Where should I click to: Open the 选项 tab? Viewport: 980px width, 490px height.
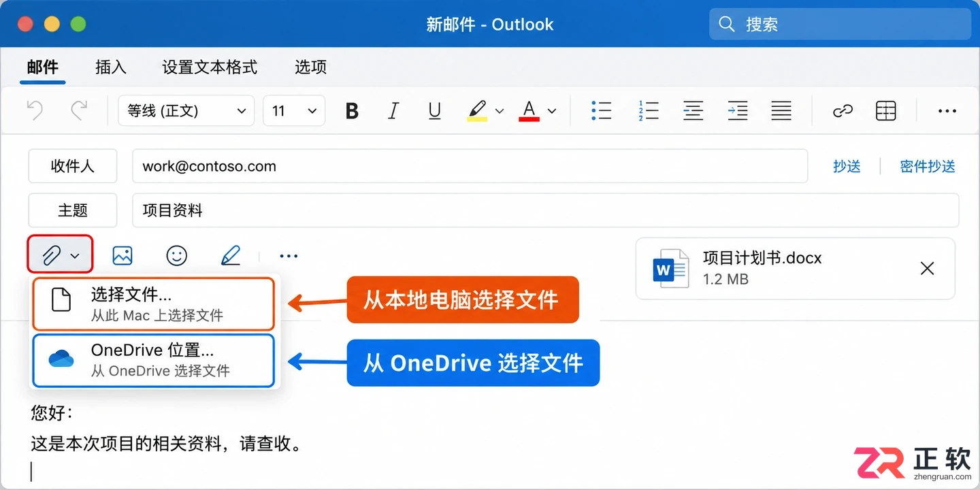pos(311,67)
